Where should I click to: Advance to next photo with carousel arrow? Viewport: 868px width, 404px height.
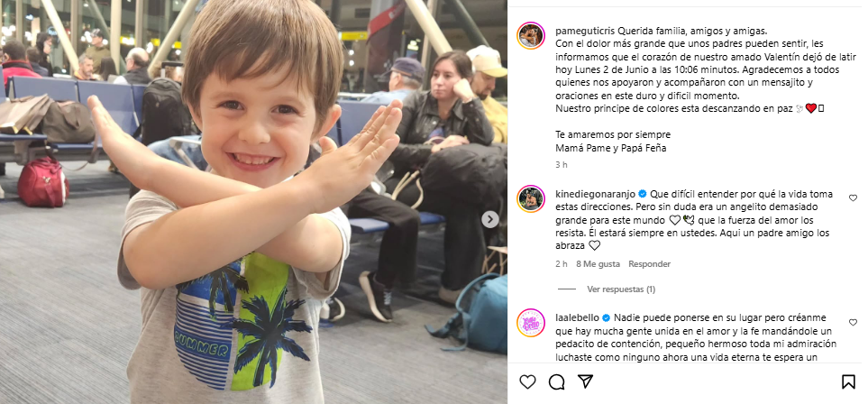click(490, 219)
